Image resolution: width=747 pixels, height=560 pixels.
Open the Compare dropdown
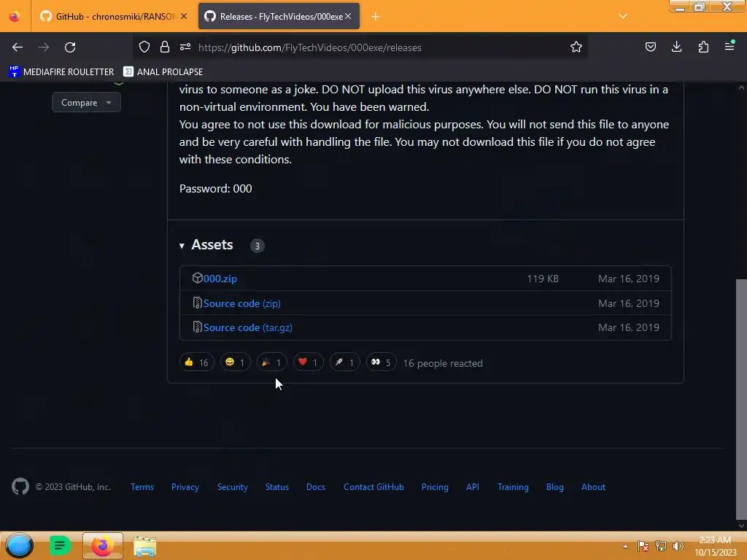tap(86, 102)
